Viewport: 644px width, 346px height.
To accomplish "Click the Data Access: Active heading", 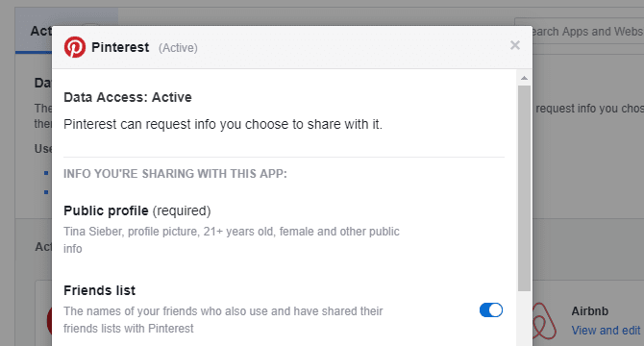I will [128, 97].
